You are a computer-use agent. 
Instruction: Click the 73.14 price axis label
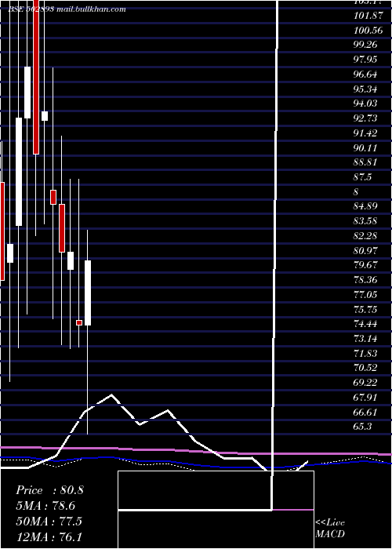(x=366, y=339)
